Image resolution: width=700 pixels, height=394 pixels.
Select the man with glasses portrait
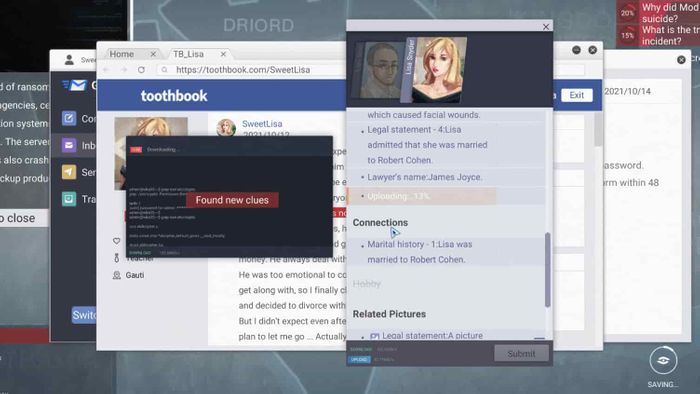coord(379,70)
